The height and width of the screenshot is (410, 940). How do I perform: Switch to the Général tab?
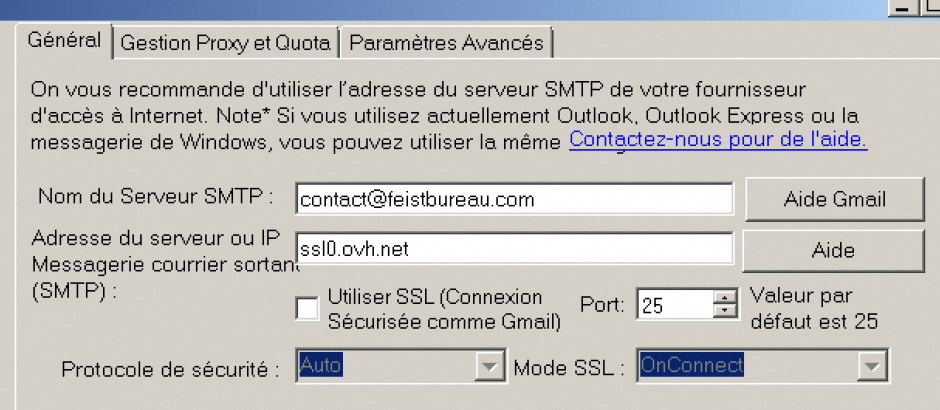click(64, 41)
